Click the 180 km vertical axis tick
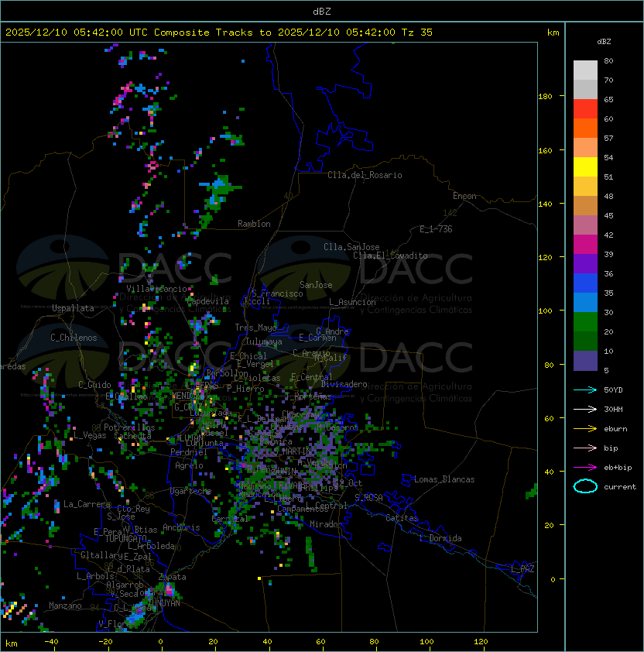The width and height of the screenshot is (644, 652). pyautogui.click(x=545, y=97)
